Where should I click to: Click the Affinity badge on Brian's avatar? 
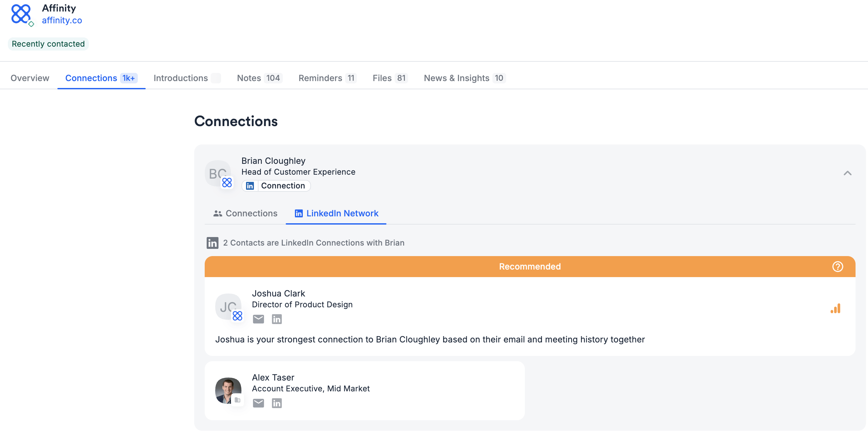227,183
